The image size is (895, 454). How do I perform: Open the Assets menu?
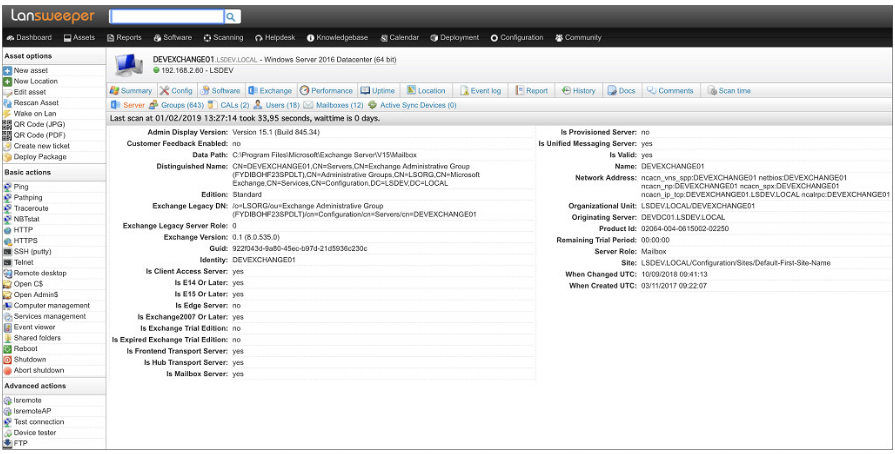click(79, 38)
